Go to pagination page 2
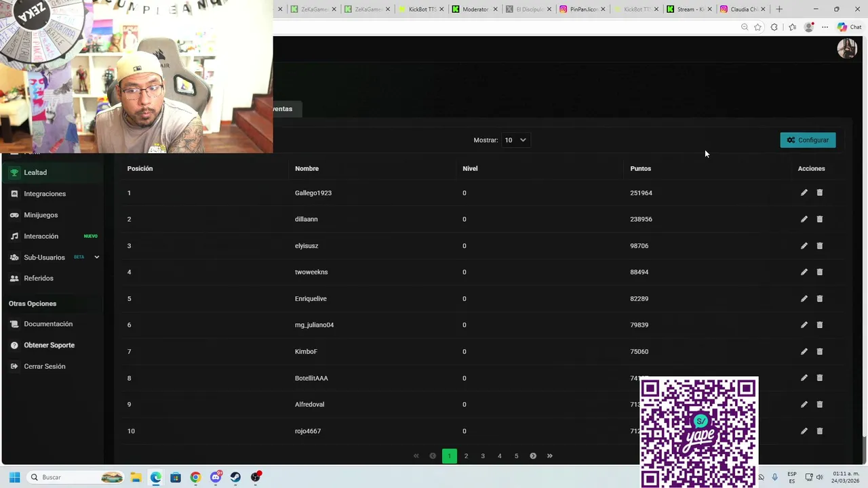The width and height of the screenshot is (868, 488). (466, 456)
